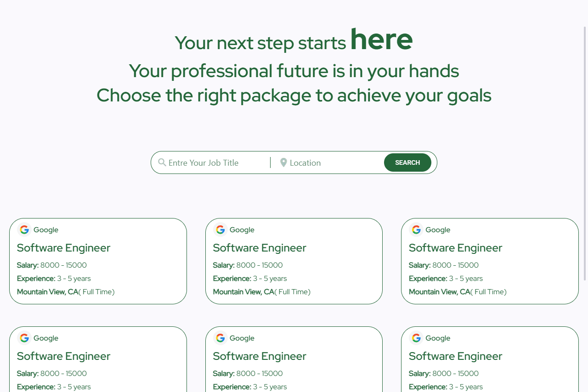This screenshot has height=392, width=588.
Task: Click the Google logo in the first job card
Action: pos(24,230)
